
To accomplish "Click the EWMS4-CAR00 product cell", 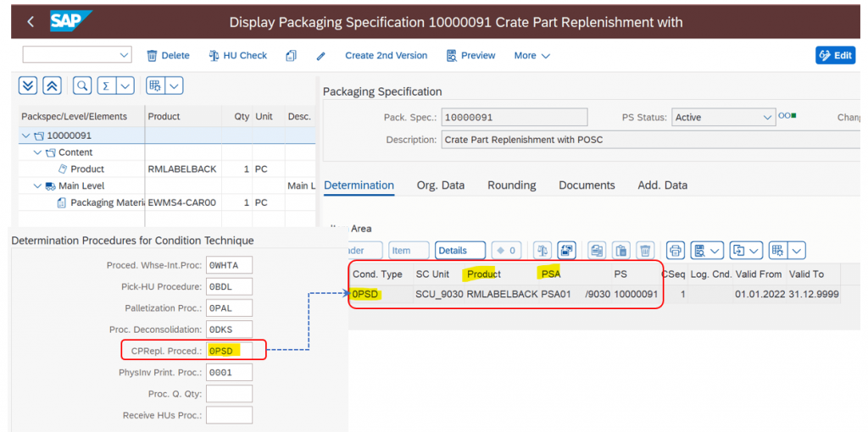I will (181, 203).
